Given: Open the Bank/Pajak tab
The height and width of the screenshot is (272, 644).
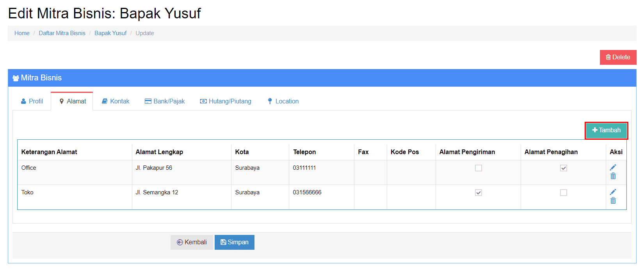Looking at the screenshot, I should pos(165,101).
